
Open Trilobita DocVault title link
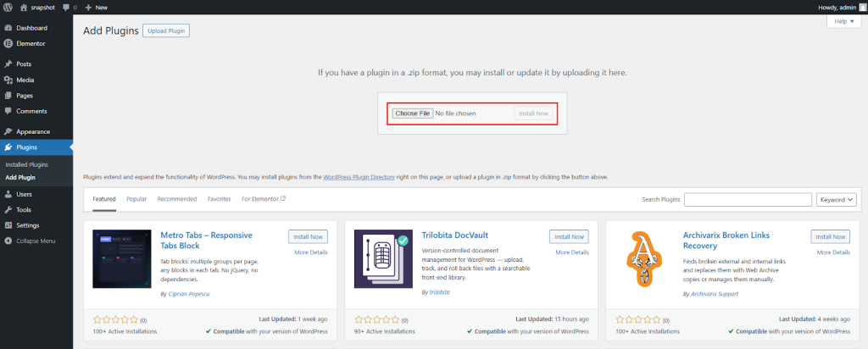coord(454,235)
